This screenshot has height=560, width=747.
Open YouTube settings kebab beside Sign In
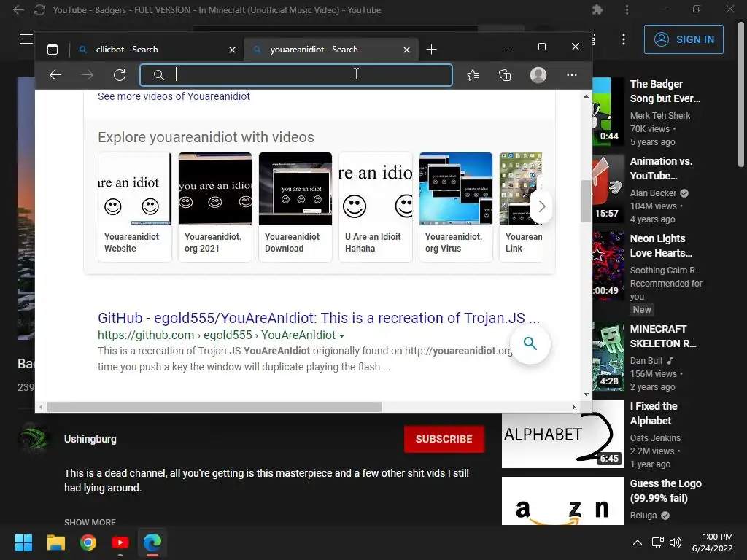(x=623, y=39)
